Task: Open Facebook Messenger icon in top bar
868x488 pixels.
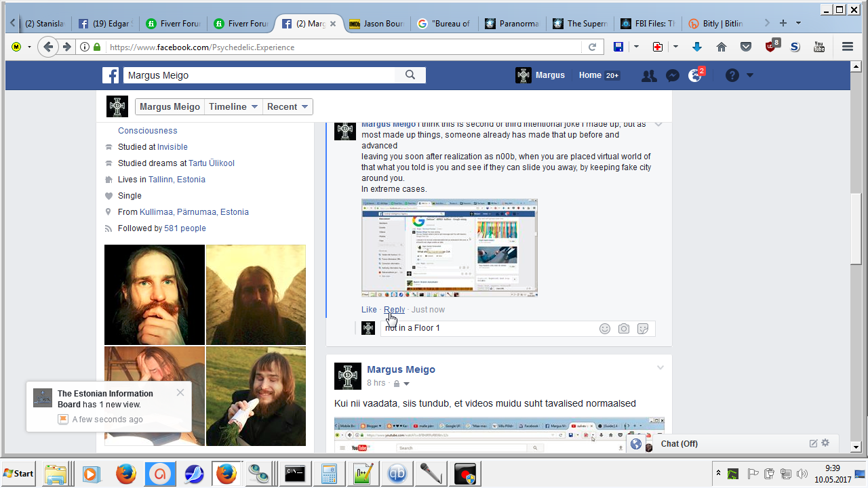Action: pos(672,76)
